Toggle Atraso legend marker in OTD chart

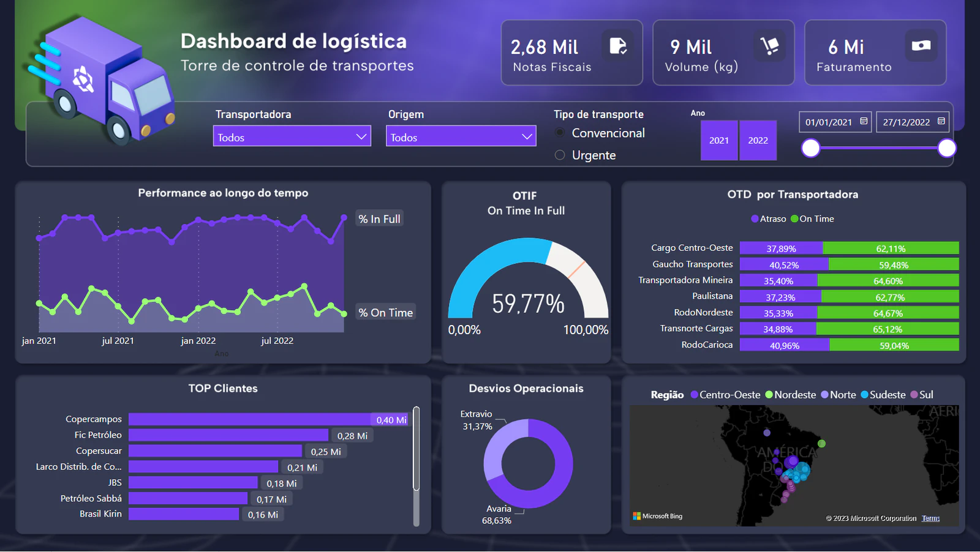755,218
